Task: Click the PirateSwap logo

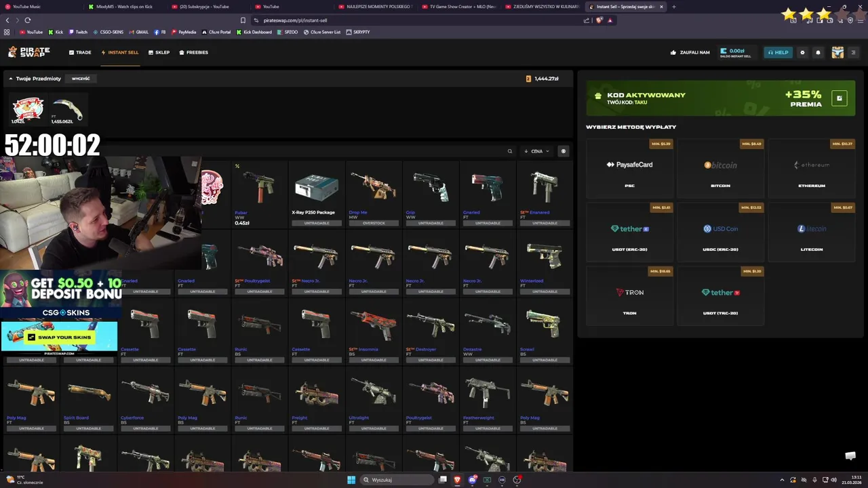Action: pyautogui.click(x=28, y=52)
